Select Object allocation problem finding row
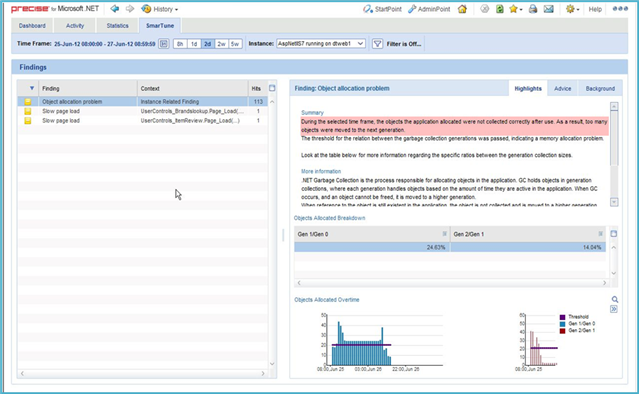Viewport: 639px width, 394px height. click(x=143, y=101)
